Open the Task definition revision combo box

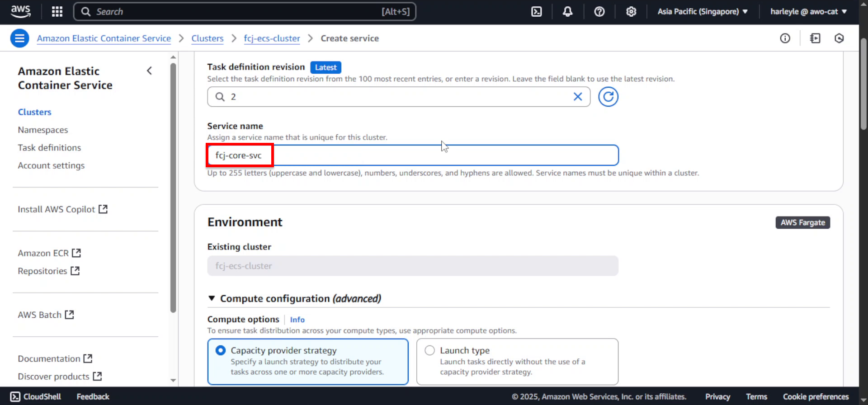point(399,97)
